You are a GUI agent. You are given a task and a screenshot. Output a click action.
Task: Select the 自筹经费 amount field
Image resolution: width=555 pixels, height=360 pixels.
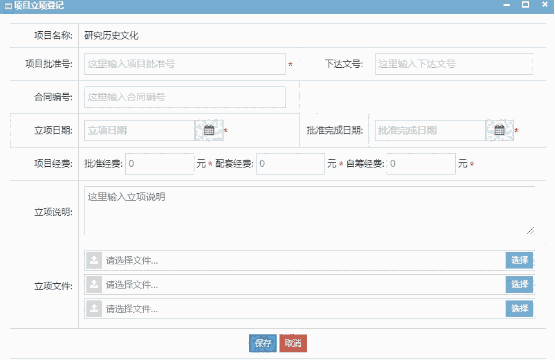coord(421,164)
